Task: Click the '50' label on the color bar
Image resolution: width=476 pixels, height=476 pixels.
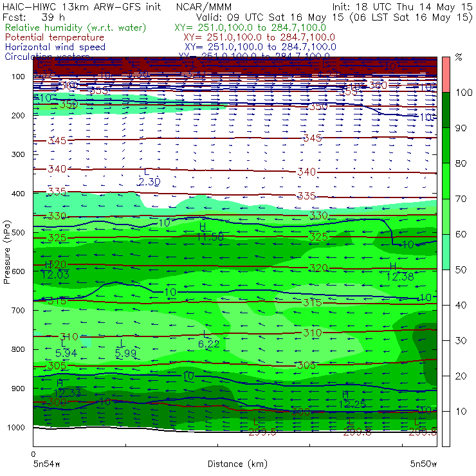Action: pyautogui.click(x=461, y=270)
